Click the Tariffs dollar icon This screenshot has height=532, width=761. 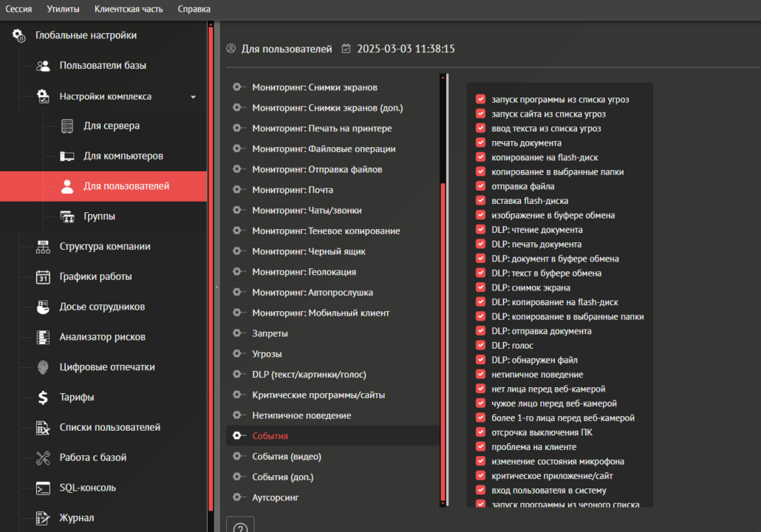44,398
